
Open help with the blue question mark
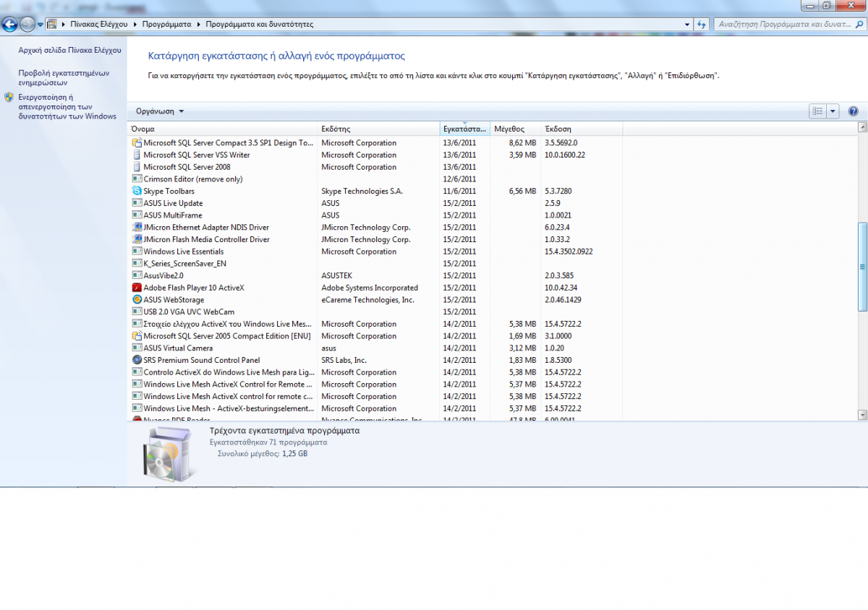(853, 111)
